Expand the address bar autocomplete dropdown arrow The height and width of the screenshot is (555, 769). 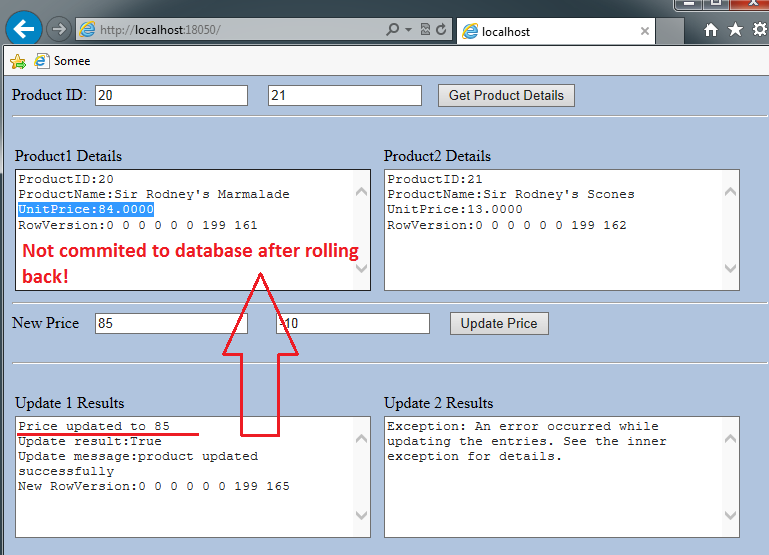pos(409,30)
